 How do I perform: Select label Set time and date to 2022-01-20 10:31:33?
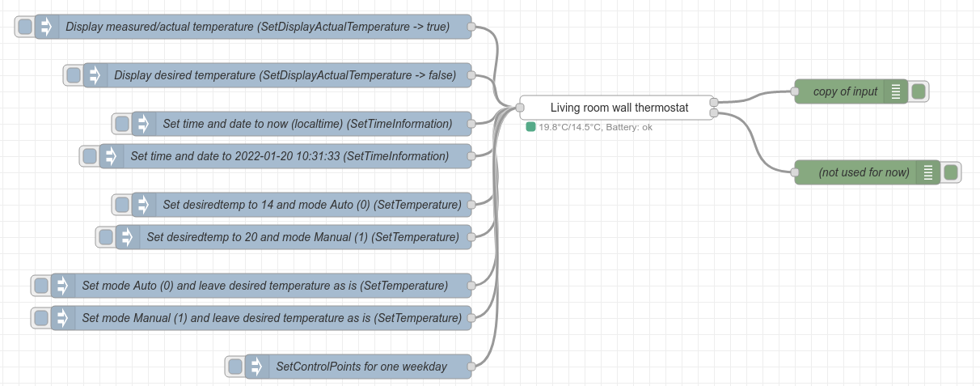tap(289, 156)
